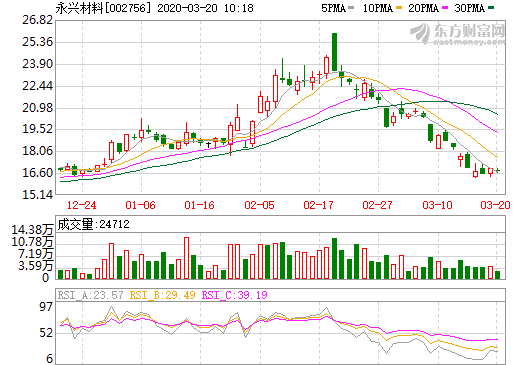This screenshot has height=365, width=520.
Task: Click the 15.14 price axis label
Action: pyautogui.click(x=38, y=194)
